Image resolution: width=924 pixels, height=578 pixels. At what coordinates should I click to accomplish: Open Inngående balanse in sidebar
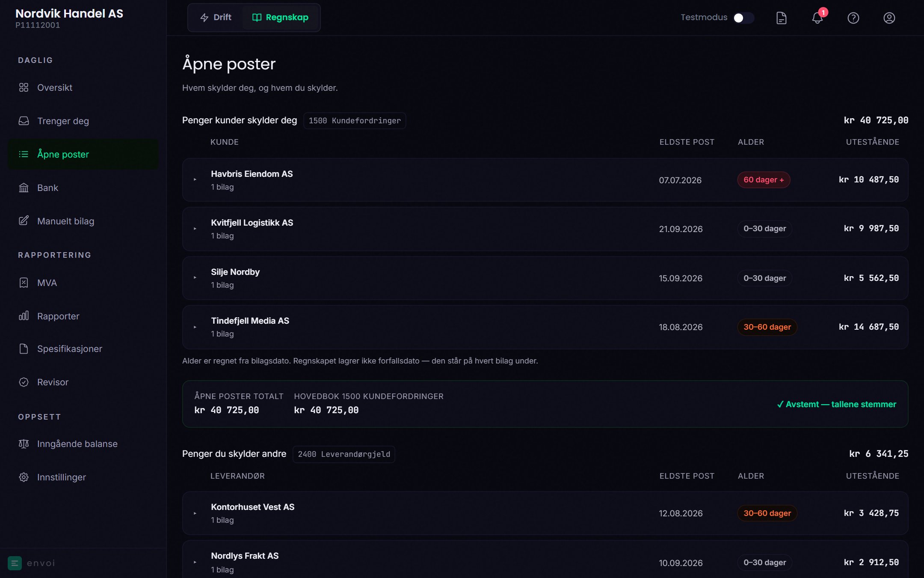[83, 444]
